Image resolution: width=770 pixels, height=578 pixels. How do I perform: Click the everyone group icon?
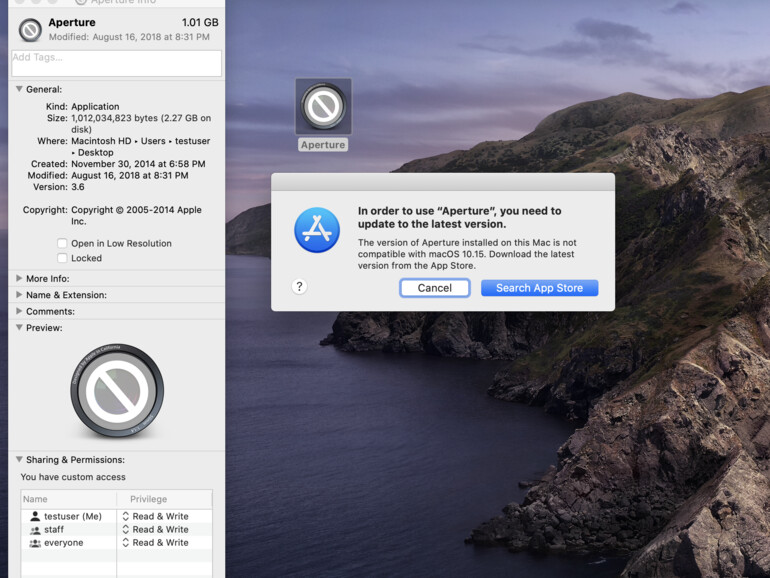(x=35, y=543)
